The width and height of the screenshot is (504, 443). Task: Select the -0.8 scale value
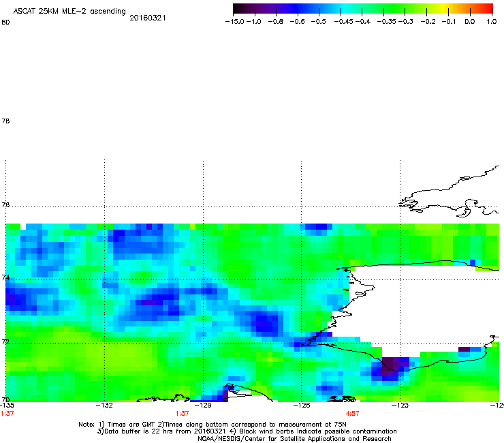point(275,22)
